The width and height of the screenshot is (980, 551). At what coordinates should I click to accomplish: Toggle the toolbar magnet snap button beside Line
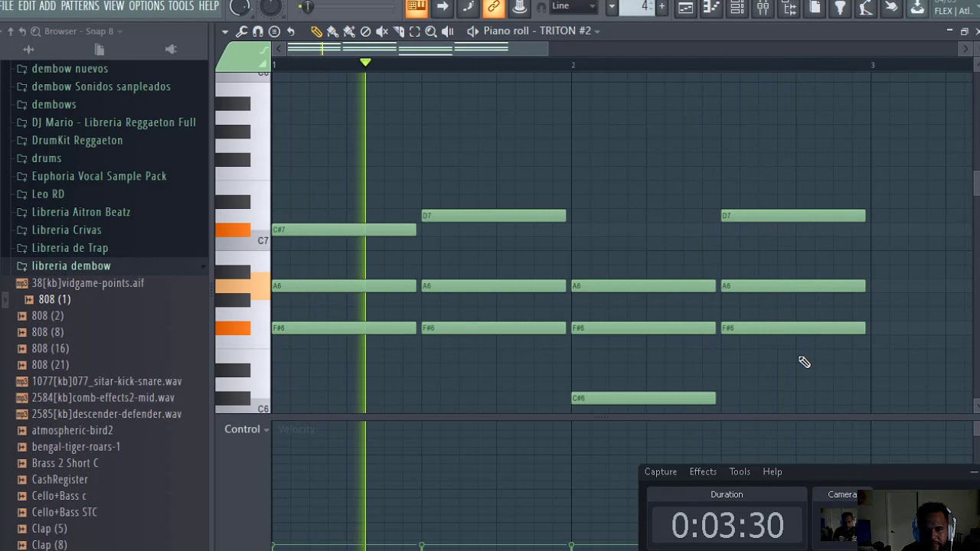(x=541, y=7)
